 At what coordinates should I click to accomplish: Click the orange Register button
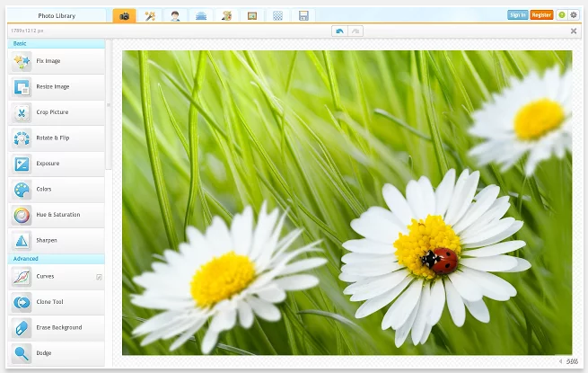tap(541, 15)
